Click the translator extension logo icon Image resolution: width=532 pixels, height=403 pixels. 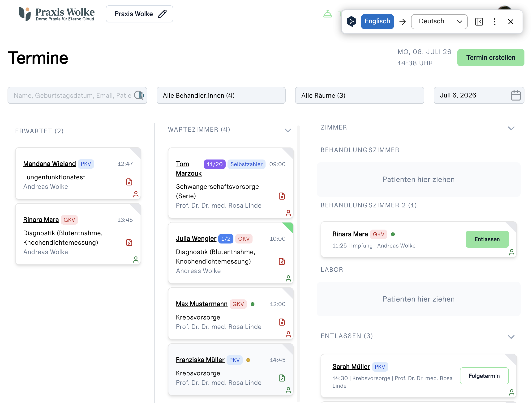click(x=351, y=22)
